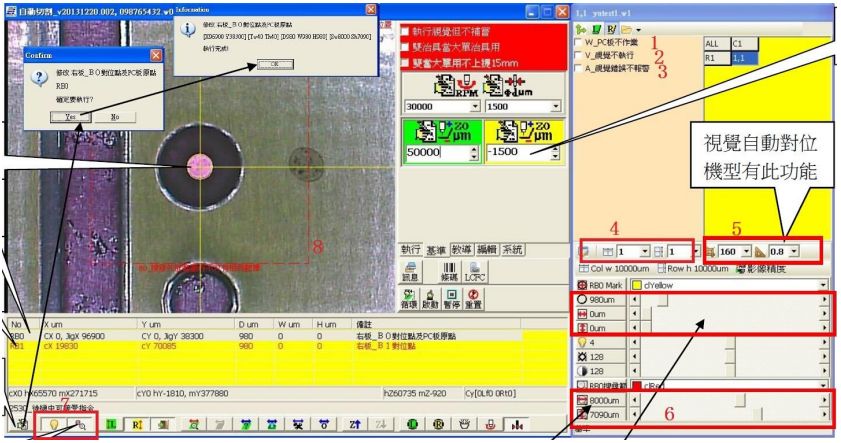Enable the V_PC板不作業 checkbox

click(578, 43)
